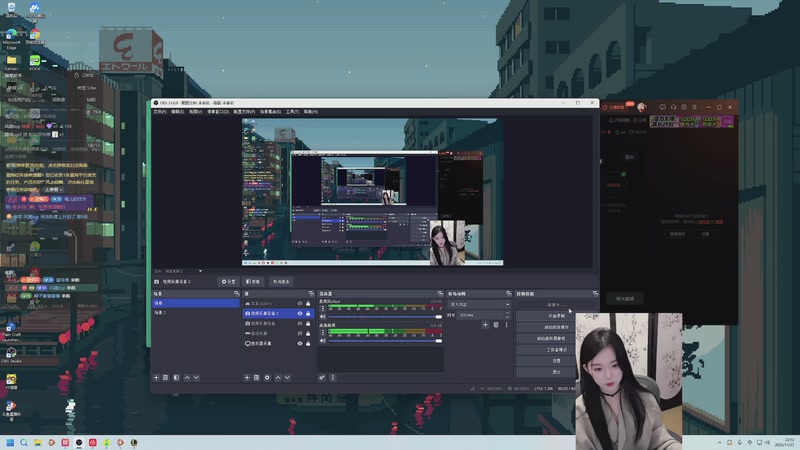This screenshot has width=800, height=450.
Task: Move scene up with arrow icon
Action: point(187,378)
